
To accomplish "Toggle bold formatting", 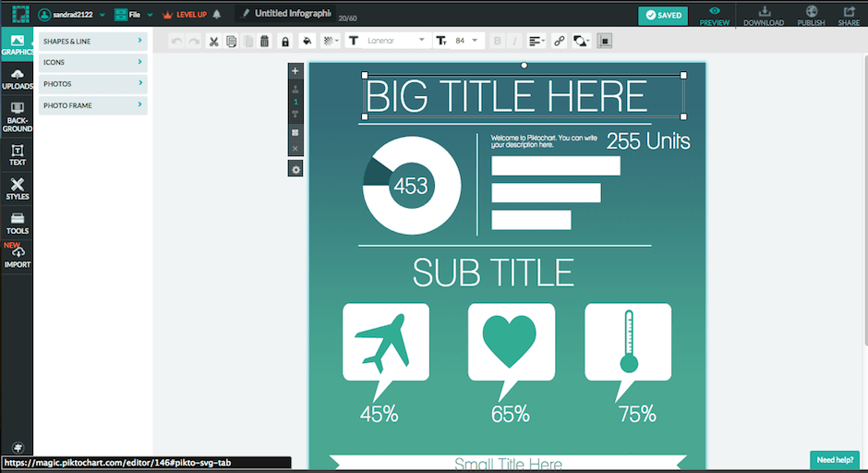I will click(499, 41).
